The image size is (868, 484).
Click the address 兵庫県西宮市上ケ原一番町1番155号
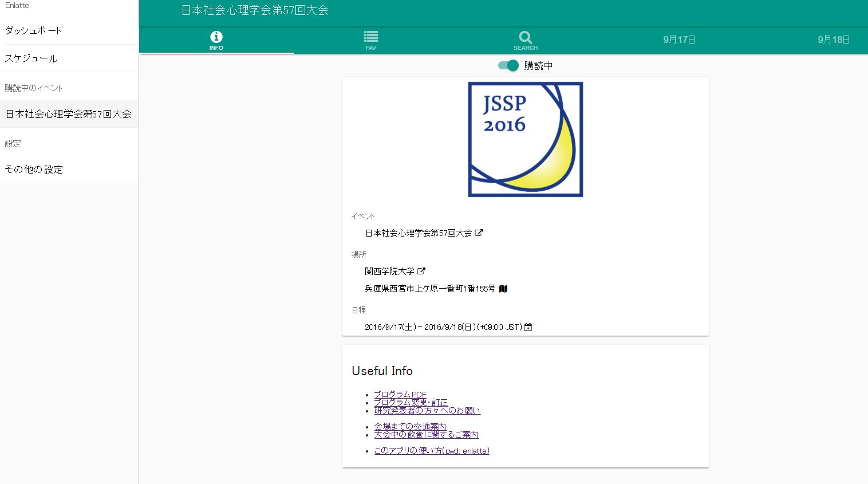(x=430, y=289)
